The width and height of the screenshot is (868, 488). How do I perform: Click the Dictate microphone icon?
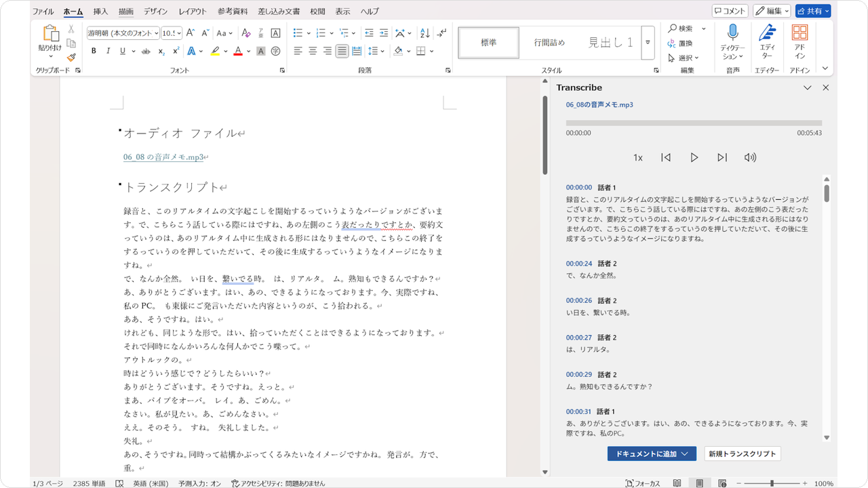pyautogui.click(x=732, y=33)
